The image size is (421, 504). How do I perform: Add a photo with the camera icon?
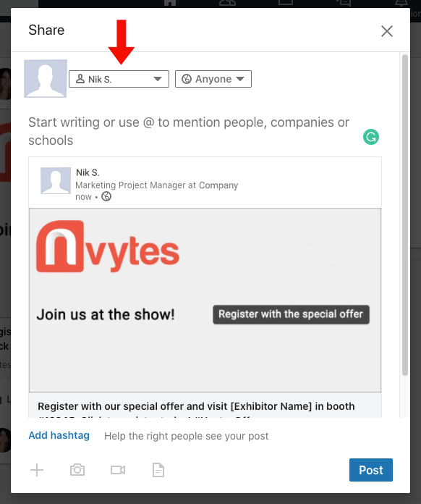(x=77, y=470)
